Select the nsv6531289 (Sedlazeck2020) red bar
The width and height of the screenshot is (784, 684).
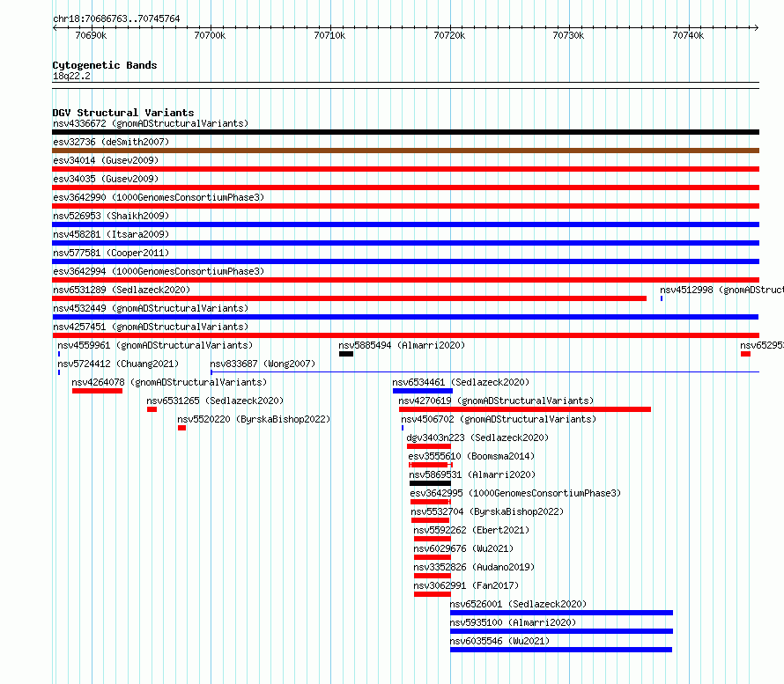(x=349, y=298)
